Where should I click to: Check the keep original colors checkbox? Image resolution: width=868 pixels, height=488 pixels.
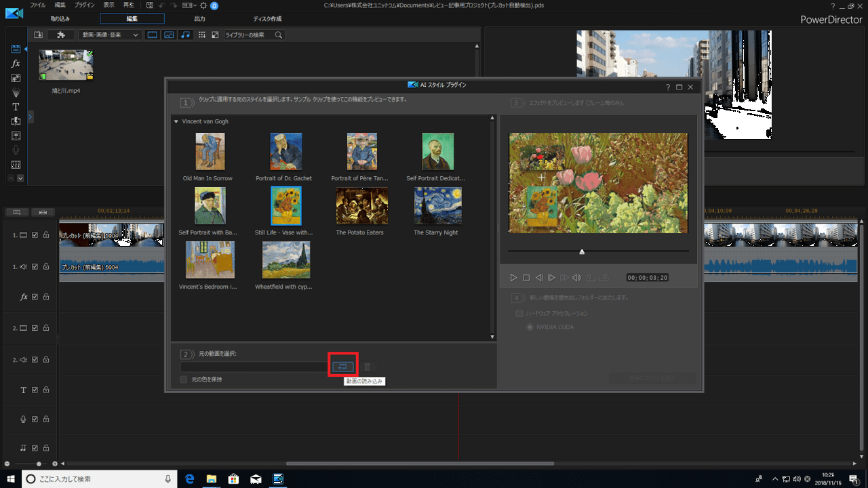pyautogui.click(x=184, y=380)
